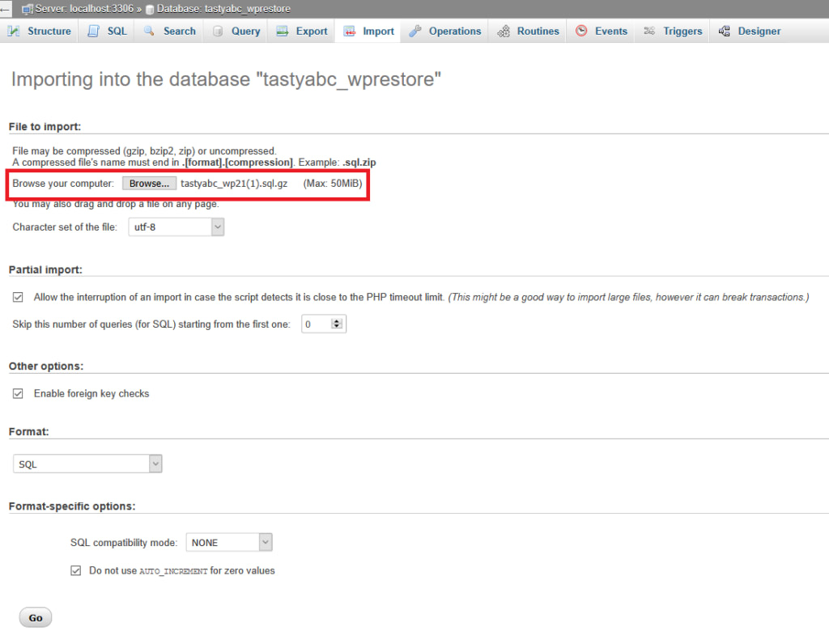
Task: Disable the import interruption allowance checkbox
Action: [x=18, y=297]
